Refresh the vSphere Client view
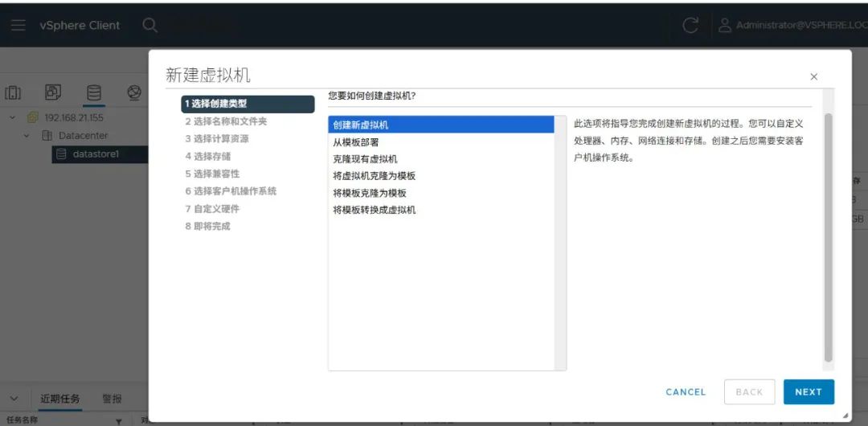Image resolution: width=868 pixels, height=426 pixels. pyautogui.click(x=690, y=26)
